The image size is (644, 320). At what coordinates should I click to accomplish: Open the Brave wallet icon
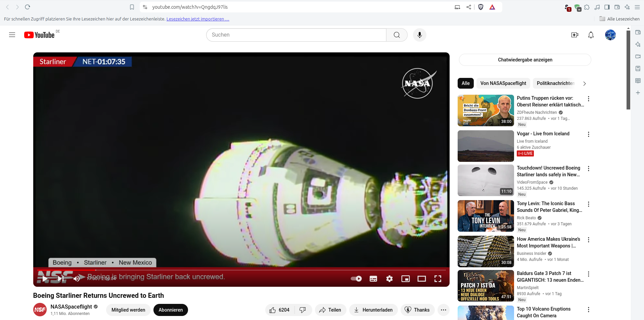coord(617,7)
